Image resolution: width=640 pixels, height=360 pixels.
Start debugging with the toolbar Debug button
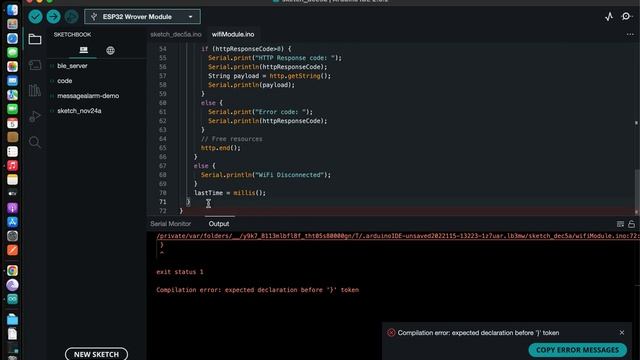[71, 17]
